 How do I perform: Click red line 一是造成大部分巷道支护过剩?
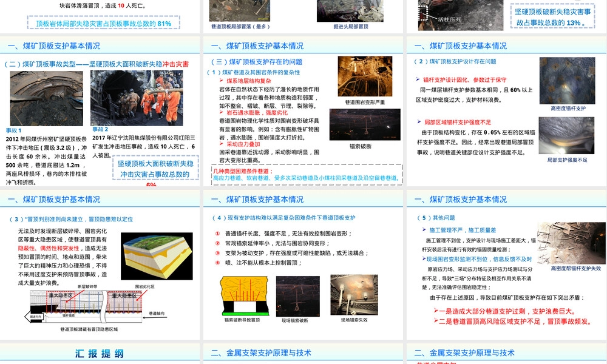coord(507,311)
